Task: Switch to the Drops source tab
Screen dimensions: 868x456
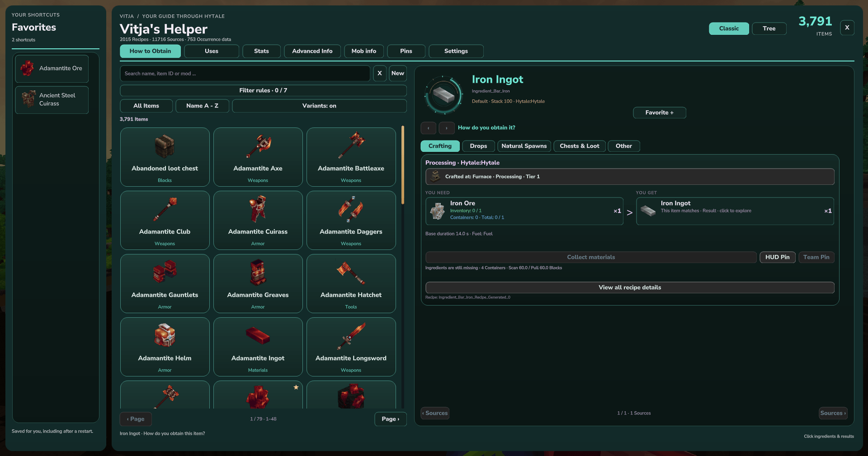Action: point(478,146)
